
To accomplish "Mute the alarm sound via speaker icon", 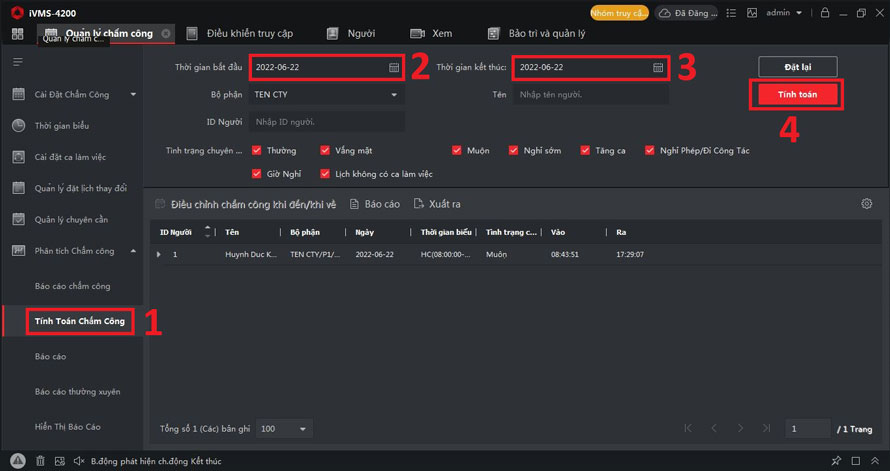I will (x=78, y=460).
